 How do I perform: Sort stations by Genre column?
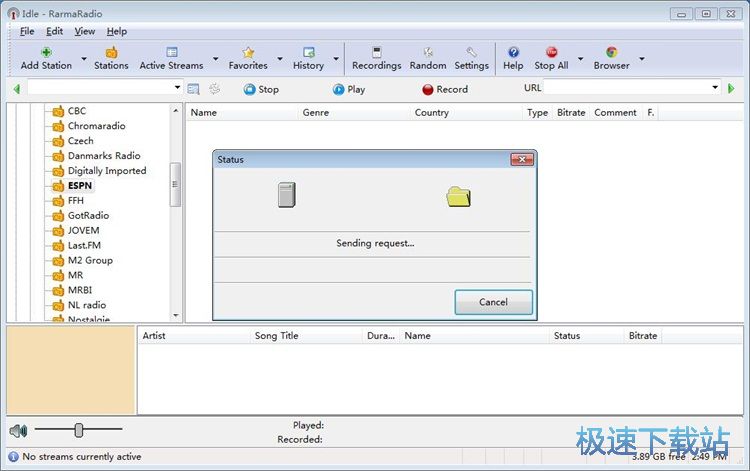click(354, 113)
